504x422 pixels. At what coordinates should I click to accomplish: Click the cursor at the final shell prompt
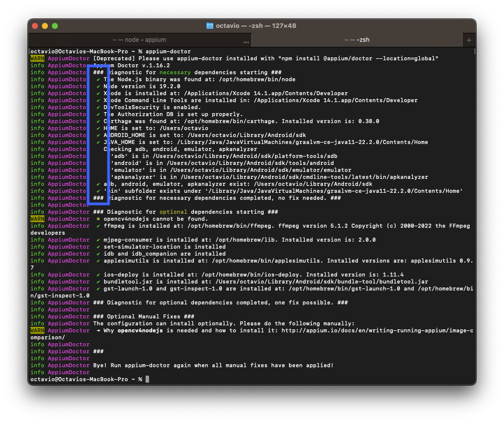pyautogui.click(x=147, y=379)
